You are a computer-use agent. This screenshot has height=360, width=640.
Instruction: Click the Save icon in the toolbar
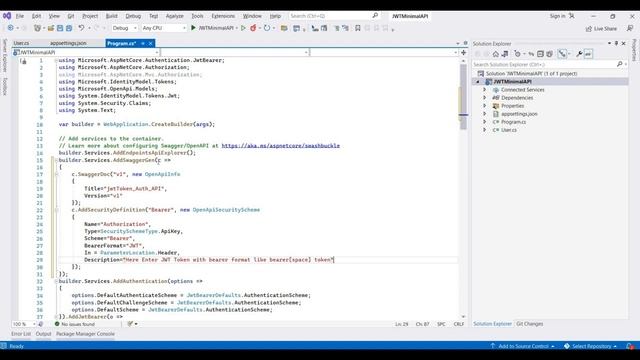(x=60, y=28)
